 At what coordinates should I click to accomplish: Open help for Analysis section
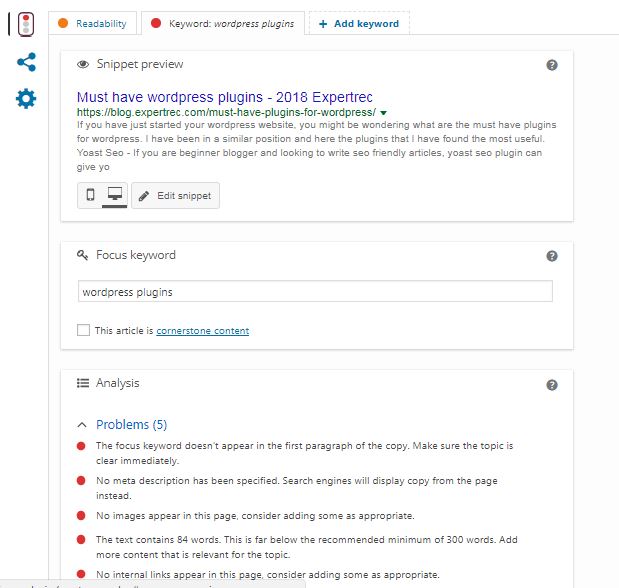(551, 385)
